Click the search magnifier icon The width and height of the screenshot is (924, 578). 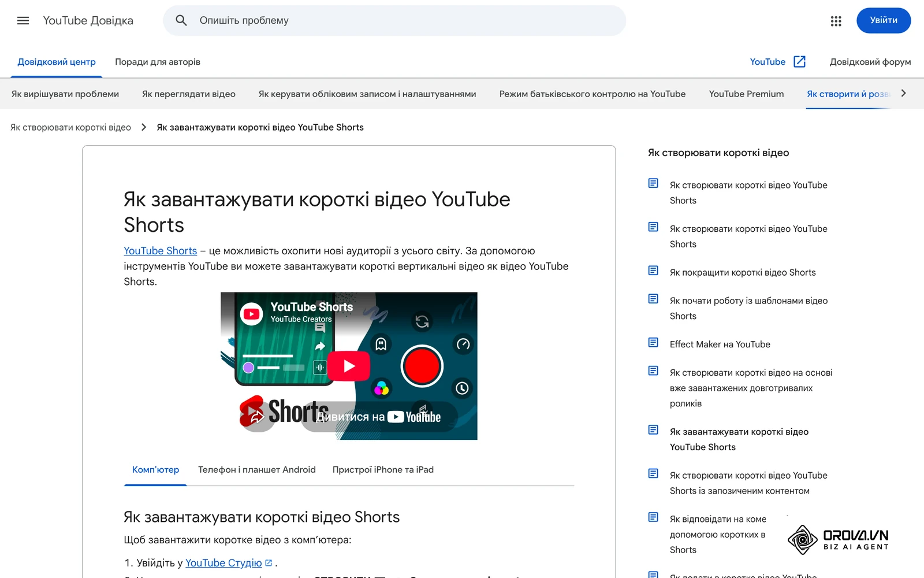181,21
